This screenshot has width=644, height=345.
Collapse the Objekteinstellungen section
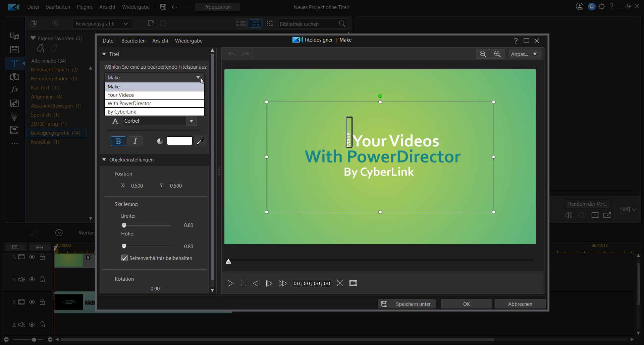coord(104,160)
